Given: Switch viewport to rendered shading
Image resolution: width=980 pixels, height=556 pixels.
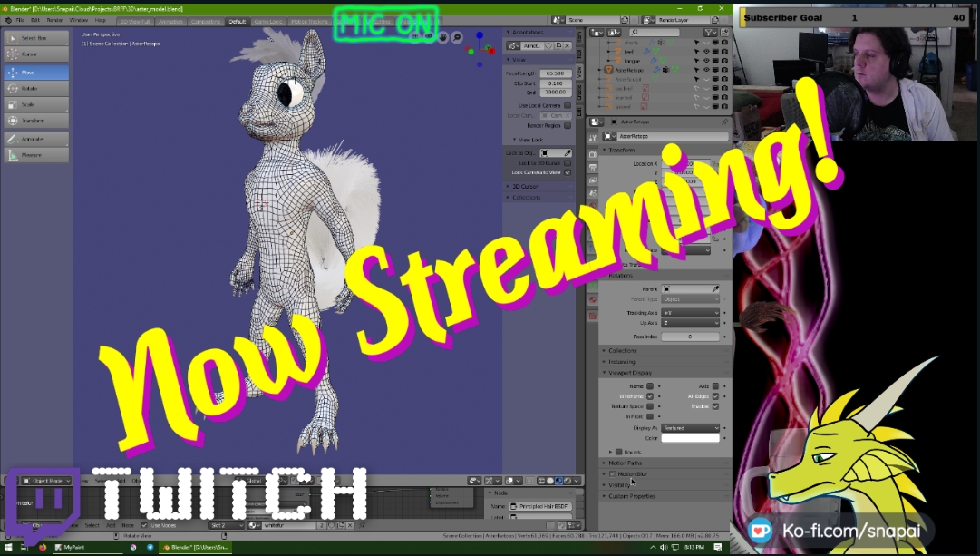Looking at the screenshot, I should [568, 481].
